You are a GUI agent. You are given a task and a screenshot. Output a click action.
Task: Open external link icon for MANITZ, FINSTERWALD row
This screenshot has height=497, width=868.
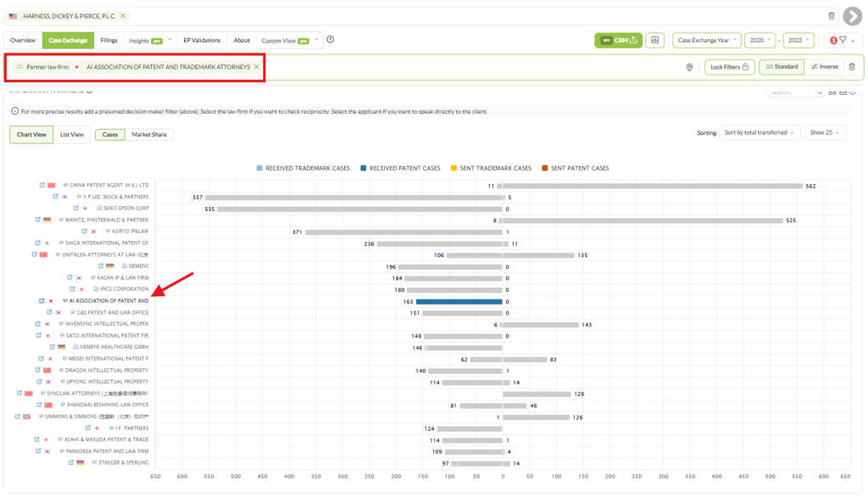37,220
